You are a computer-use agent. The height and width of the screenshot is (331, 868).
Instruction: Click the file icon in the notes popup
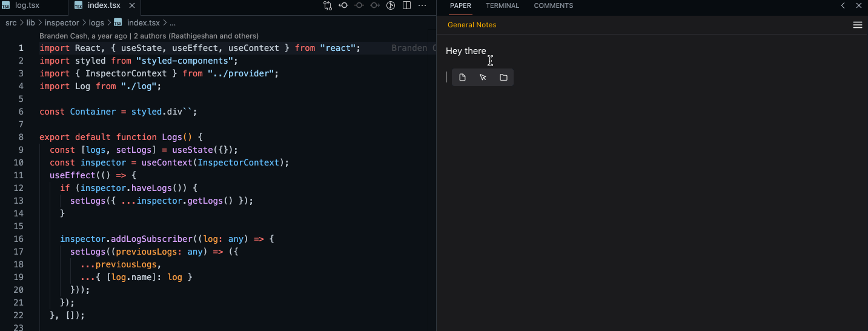462,78
